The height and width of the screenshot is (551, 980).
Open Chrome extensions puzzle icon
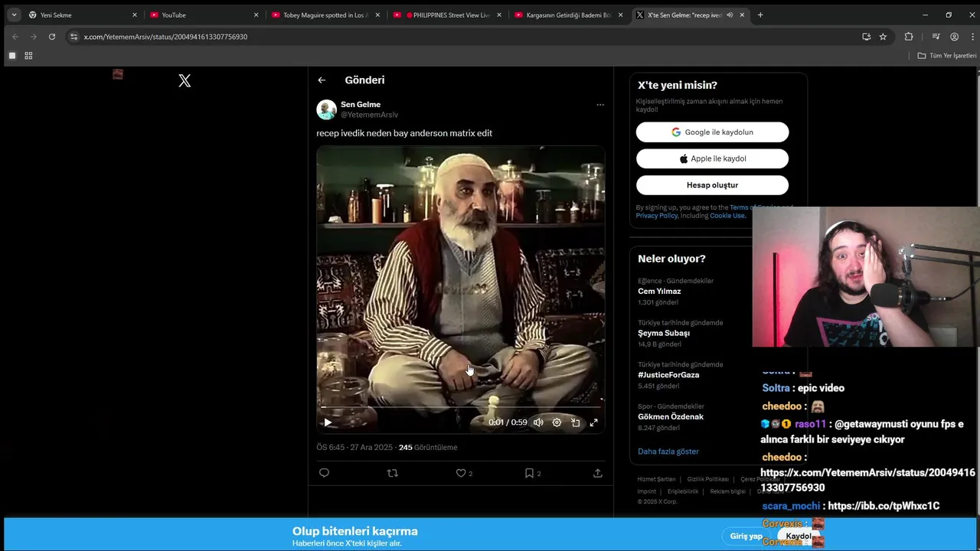click(x=909, y=37)
